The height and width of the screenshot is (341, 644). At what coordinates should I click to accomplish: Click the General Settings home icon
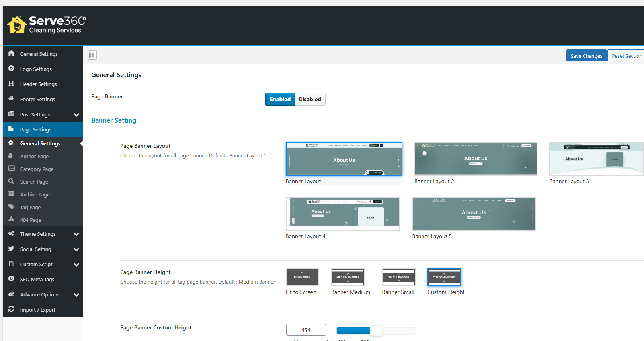click(11, 53)
